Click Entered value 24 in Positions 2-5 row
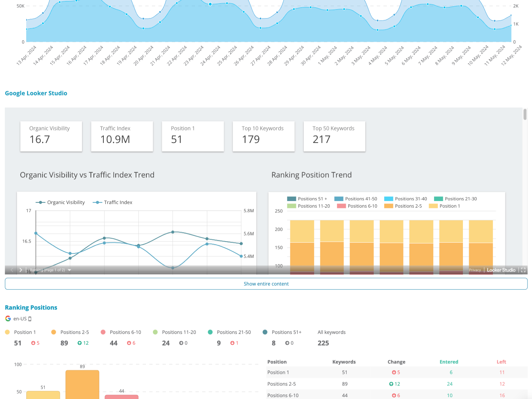 tap(450, 384)
